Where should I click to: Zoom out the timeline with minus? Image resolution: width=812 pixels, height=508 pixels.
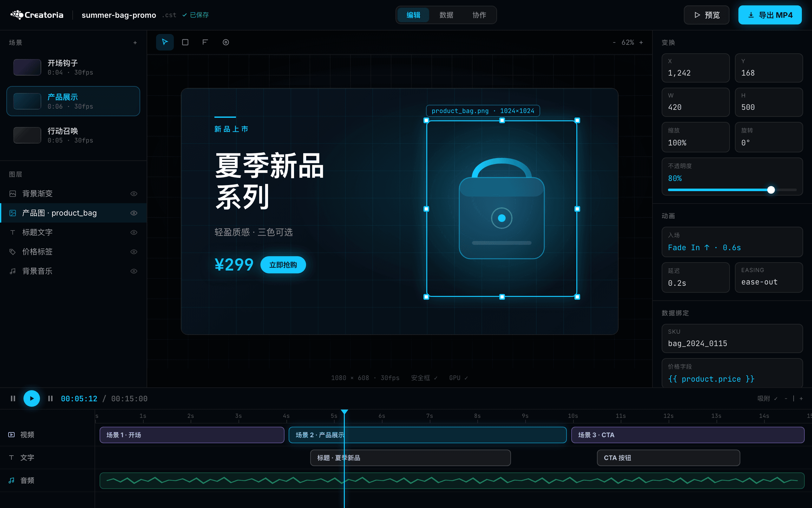tap(786, 398)
